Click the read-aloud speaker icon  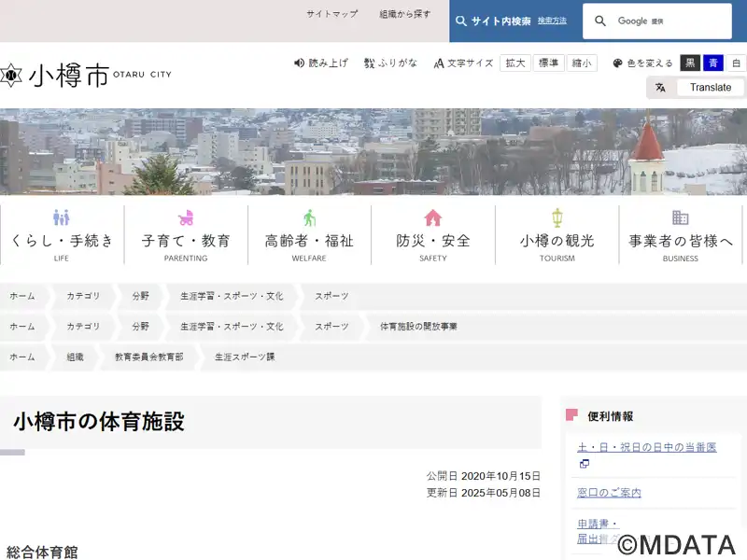(300, 63)
